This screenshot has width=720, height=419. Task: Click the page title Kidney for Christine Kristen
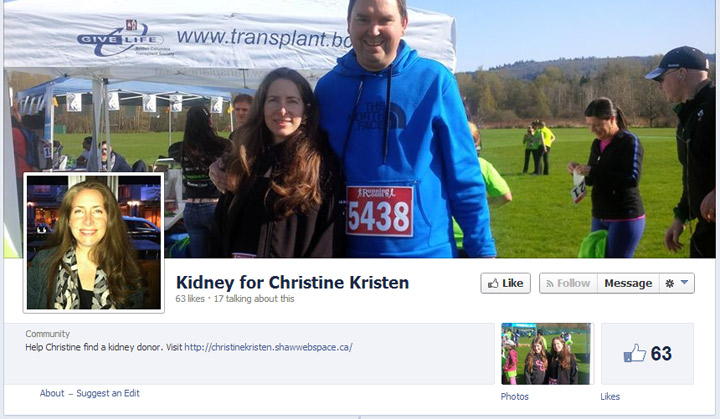click(292, 283)
